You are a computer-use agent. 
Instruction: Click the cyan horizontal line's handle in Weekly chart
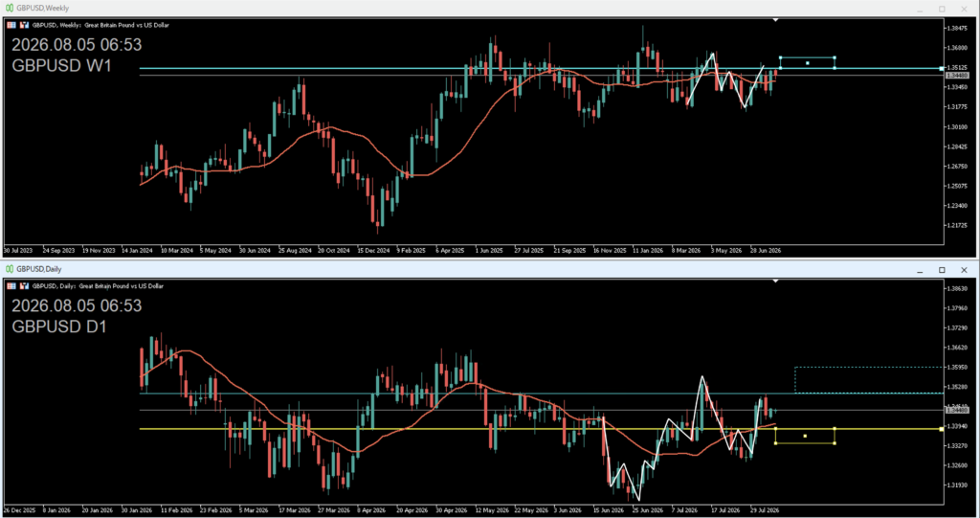(x=942, y=68)
